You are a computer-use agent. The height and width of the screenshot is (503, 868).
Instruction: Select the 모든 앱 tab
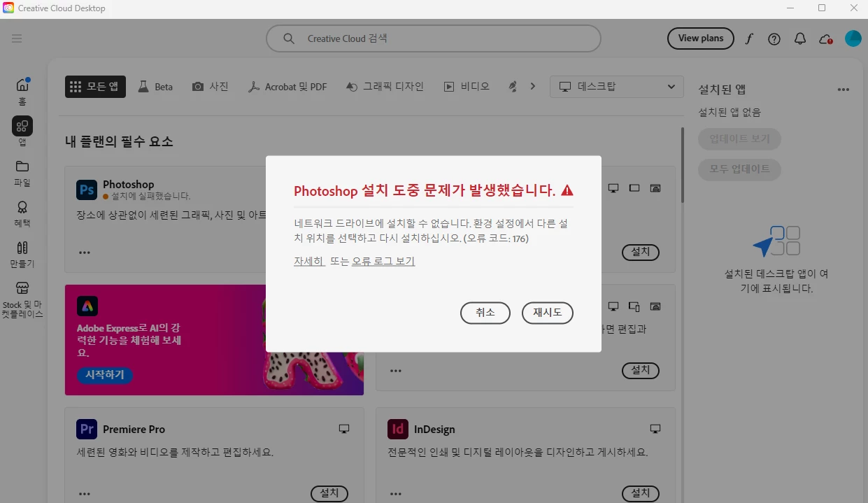pos(96,87)
